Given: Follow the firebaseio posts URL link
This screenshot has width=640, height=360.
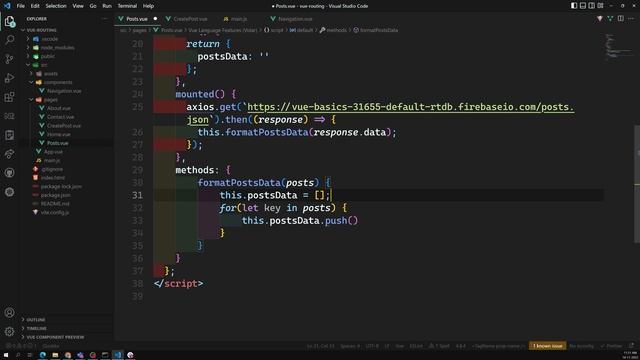Looking at the screenshot, I should click(410, 107).
